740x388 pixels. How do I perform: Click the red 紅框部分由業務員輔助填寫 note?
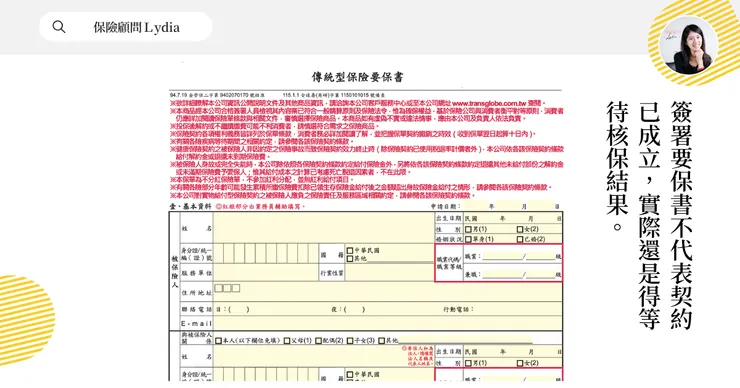261,206
